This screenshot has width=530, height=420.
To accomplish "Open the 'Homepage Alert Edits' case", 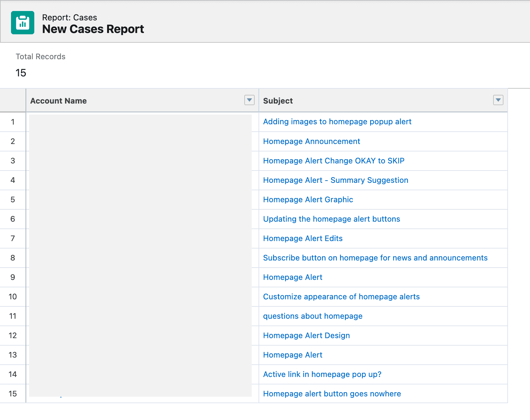I will click(303, 238).
